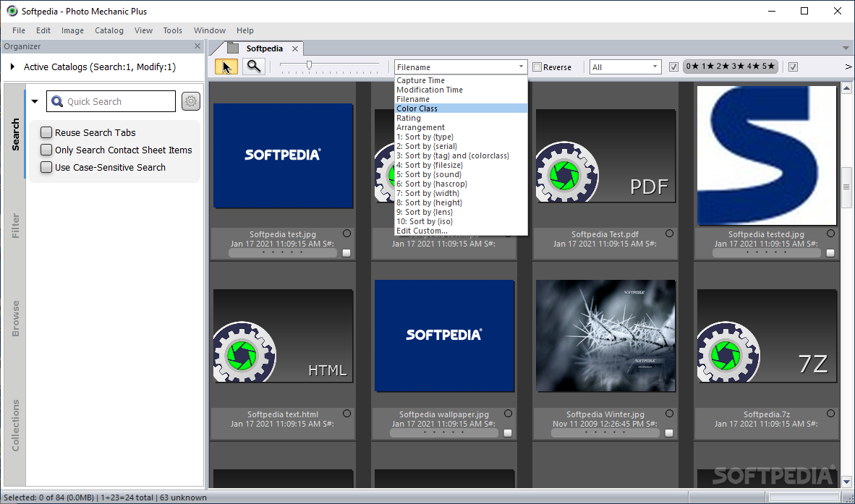Open Quick Search settings gear
The image size is (855, 504).
(x=191, y=101)
